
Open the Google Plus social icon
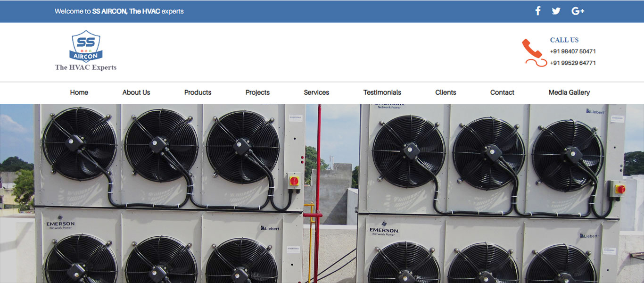pyautogui.click(x=578, y=11)
